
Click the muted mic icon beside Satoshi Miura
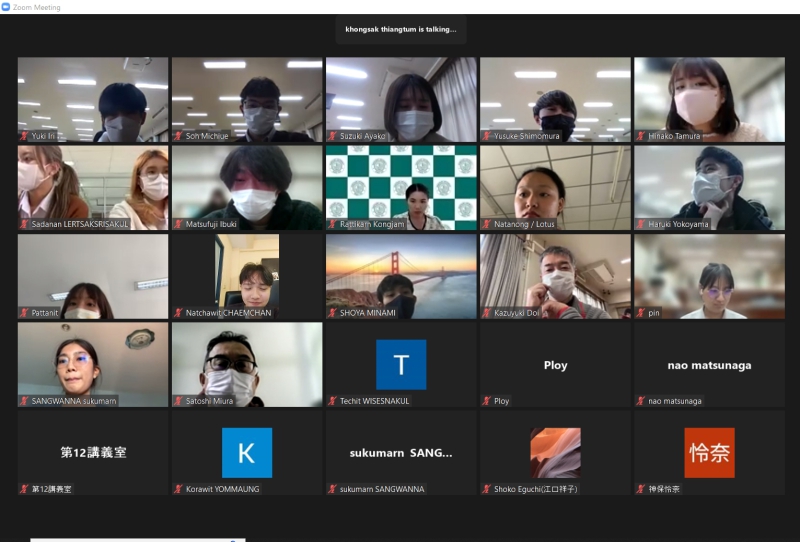point(178,401)
